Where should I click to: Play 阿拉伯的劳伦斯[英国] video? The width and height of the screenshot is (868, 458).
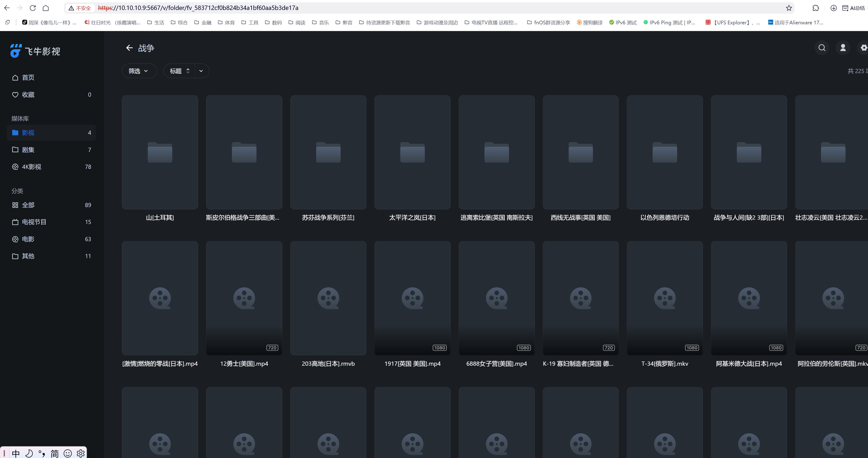832,298
